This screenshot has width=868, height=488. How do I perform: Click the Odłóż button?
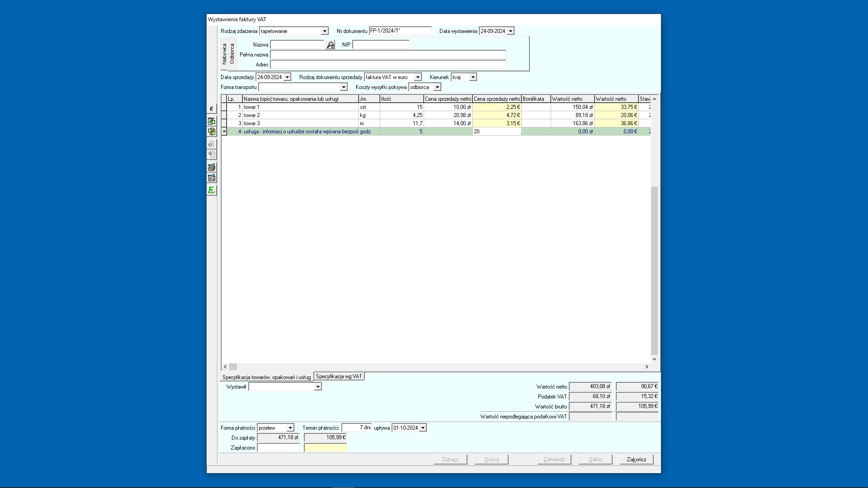click(x=595, y=460)
